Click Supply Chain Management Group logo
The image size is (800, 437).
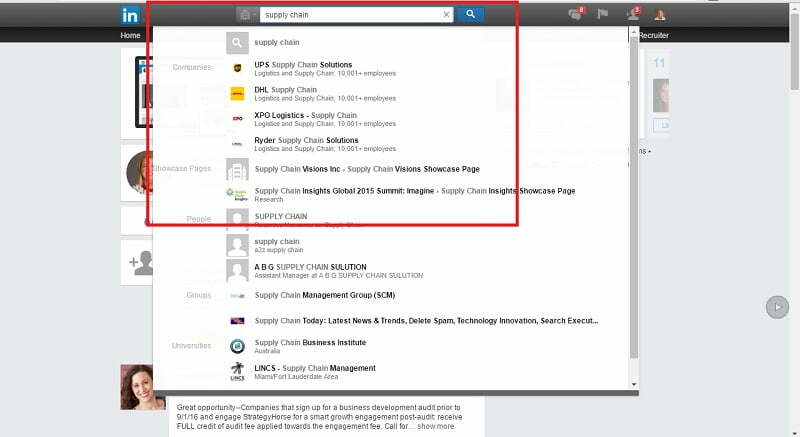point(237,296)
